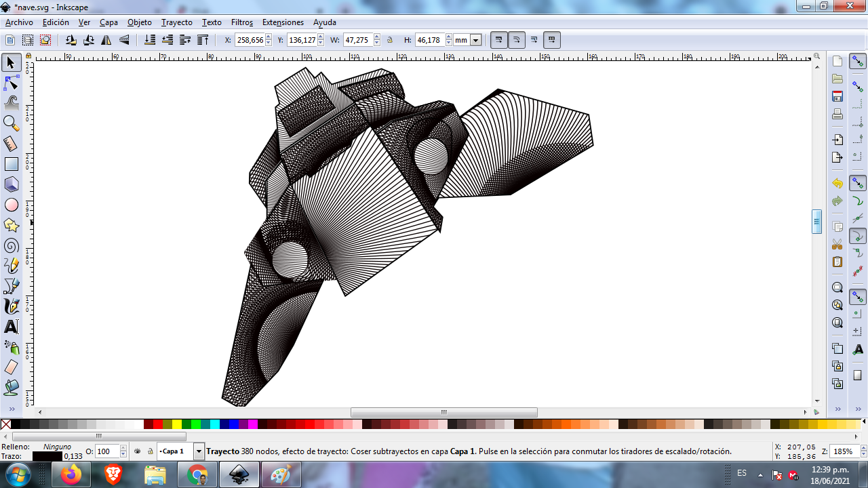
Task: Click the W width stepper arrows
Action: [x=376, y=40]
